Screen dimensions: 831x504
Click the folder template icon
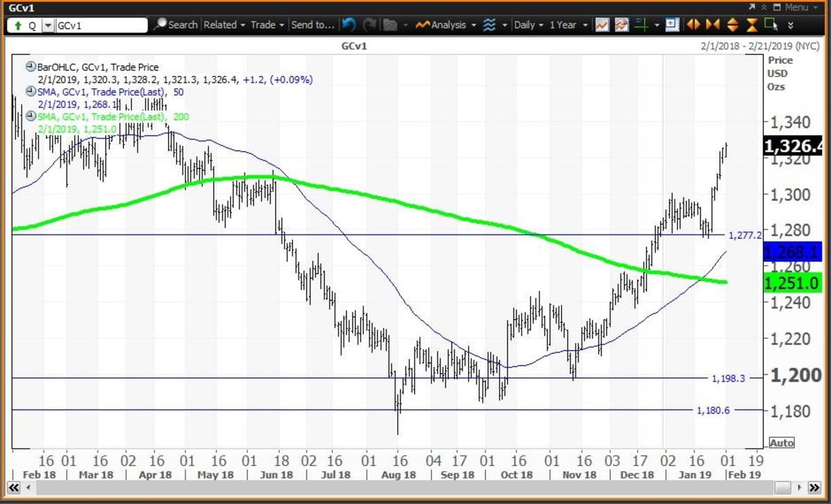pyautogui.click(x=390, y=25)
